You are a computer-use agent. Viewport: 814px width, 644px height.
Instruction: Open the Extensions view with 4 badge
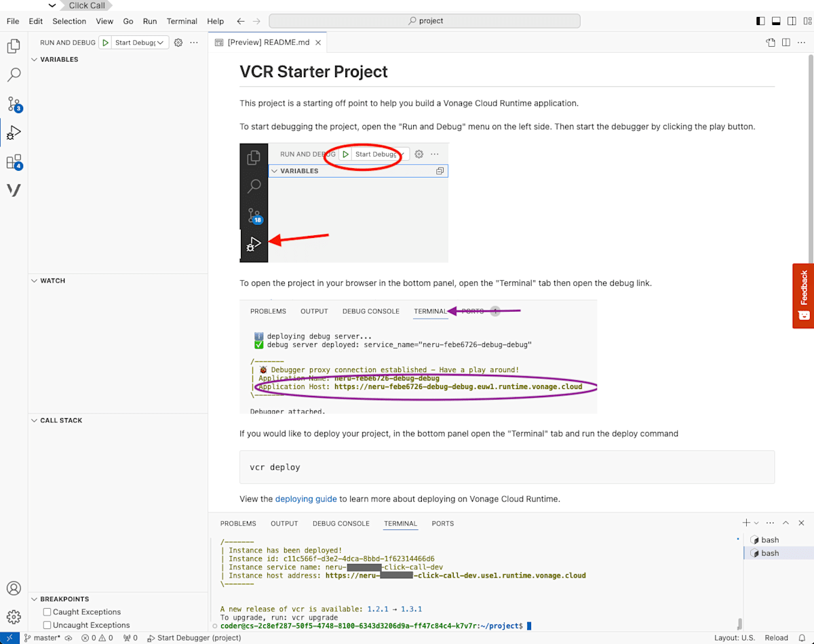coord(14,162)
